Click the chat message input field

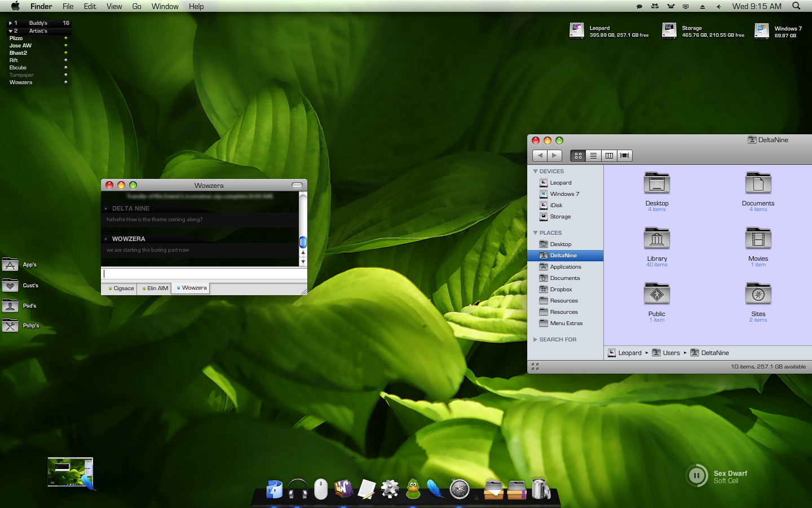tap(204, 274)
